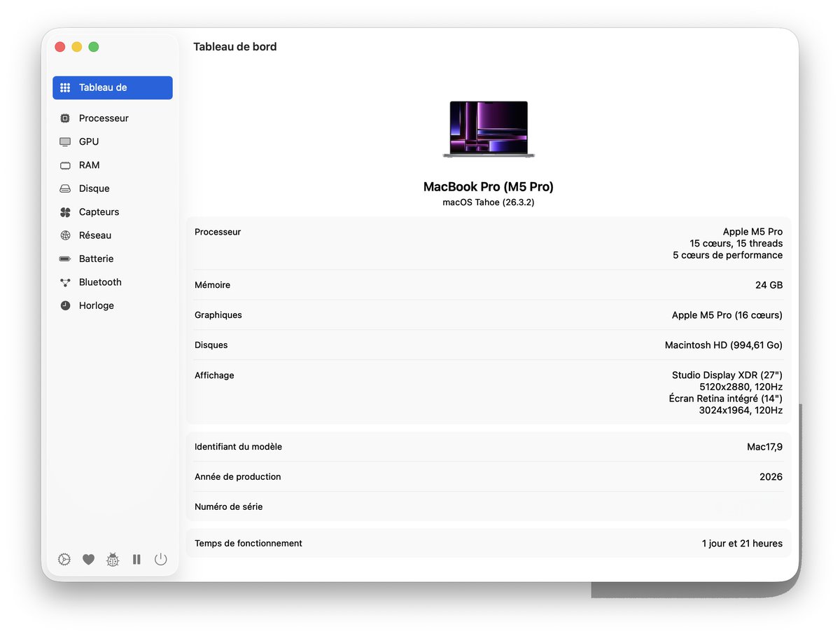Open the Disque panel
The width and height of the screenshot is (840, 636).
tap(94, 188)
